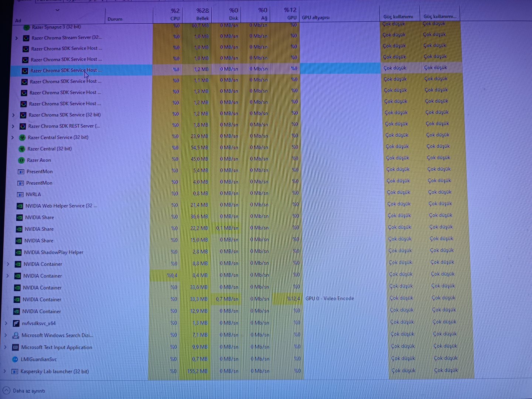Screen dimensions: 532x399
Task: Click the '0,8 MB' memory value
Action: tap(201, 194)
